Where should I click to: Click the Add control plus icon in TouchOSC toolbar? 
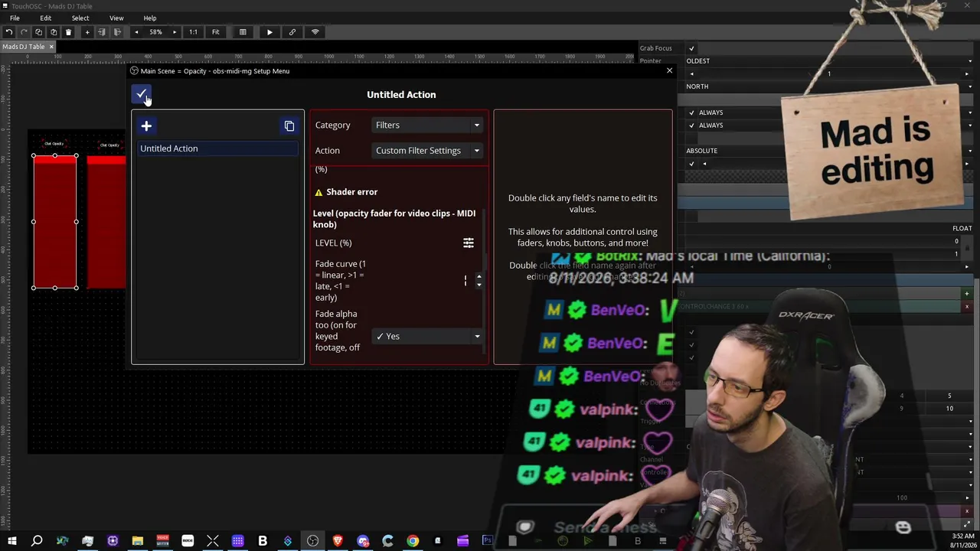tap(87, 32)
